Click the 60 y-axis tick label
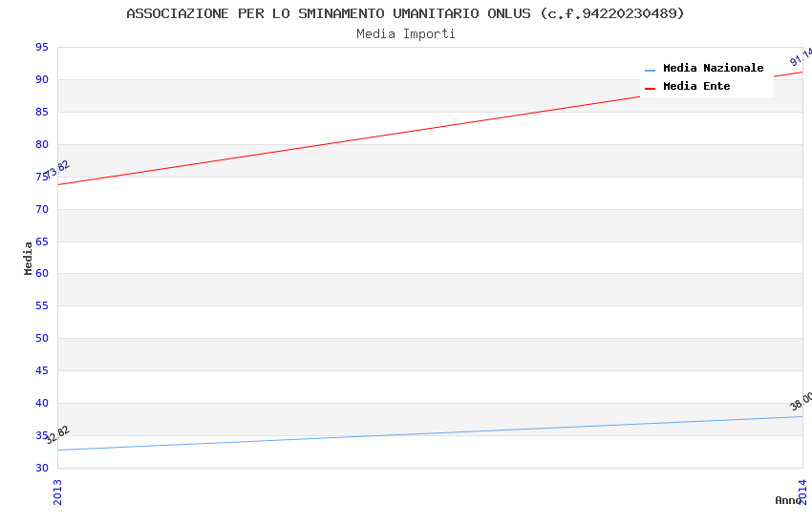The image size is (812, 525). coord(42,273)
